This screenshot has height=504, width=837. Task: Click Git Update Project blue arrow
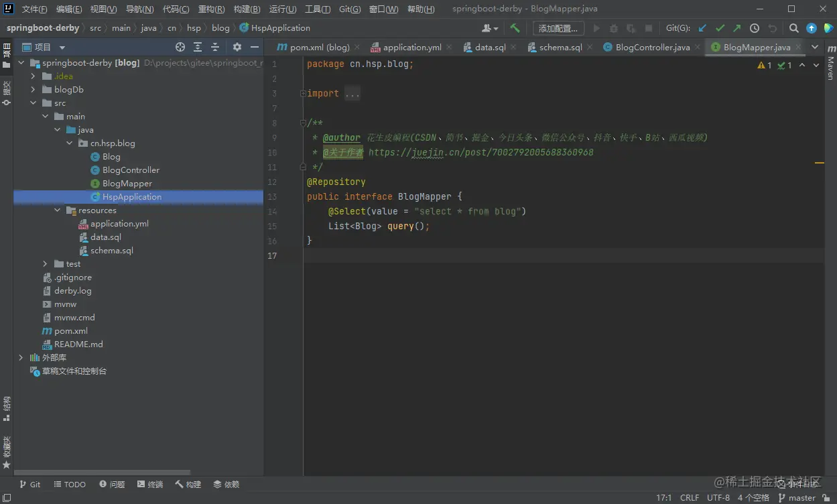pos(702,28)
